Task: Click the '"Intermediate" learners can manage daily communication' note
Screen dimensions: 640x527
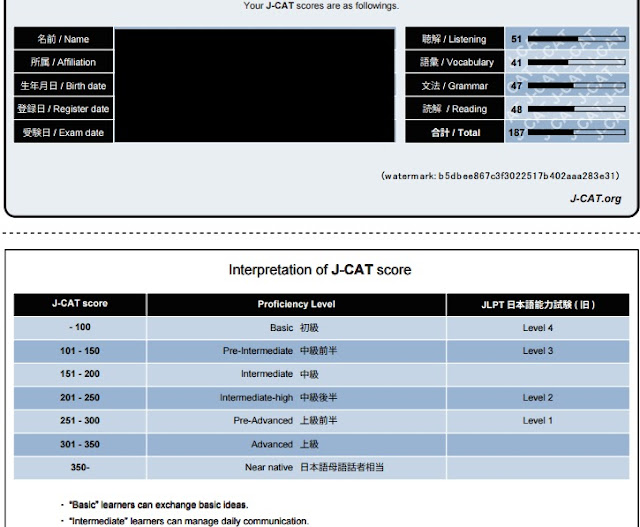Action: coord(189,521)
